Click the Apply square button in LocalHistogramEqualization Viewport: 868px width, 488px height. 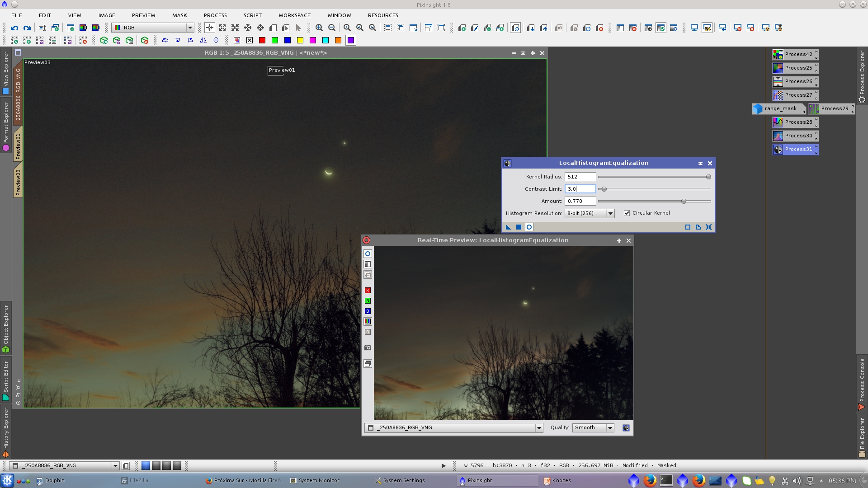point(519,227)
